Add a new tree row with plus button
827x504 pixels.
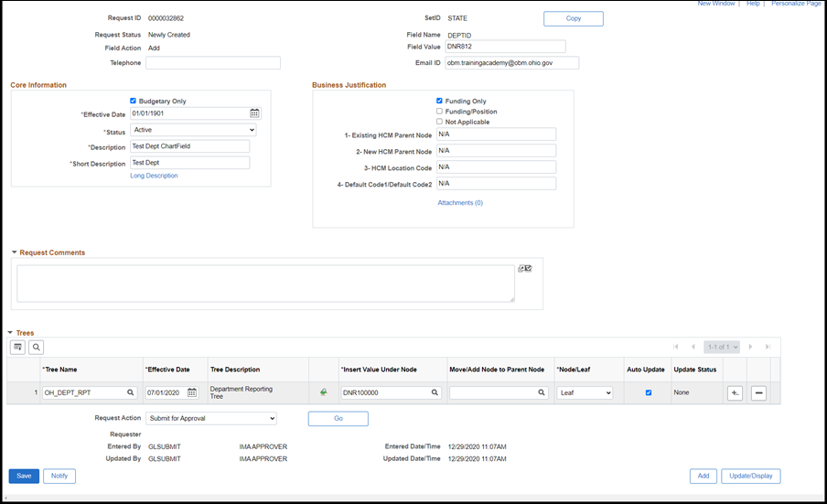click(x=735, y=393)
